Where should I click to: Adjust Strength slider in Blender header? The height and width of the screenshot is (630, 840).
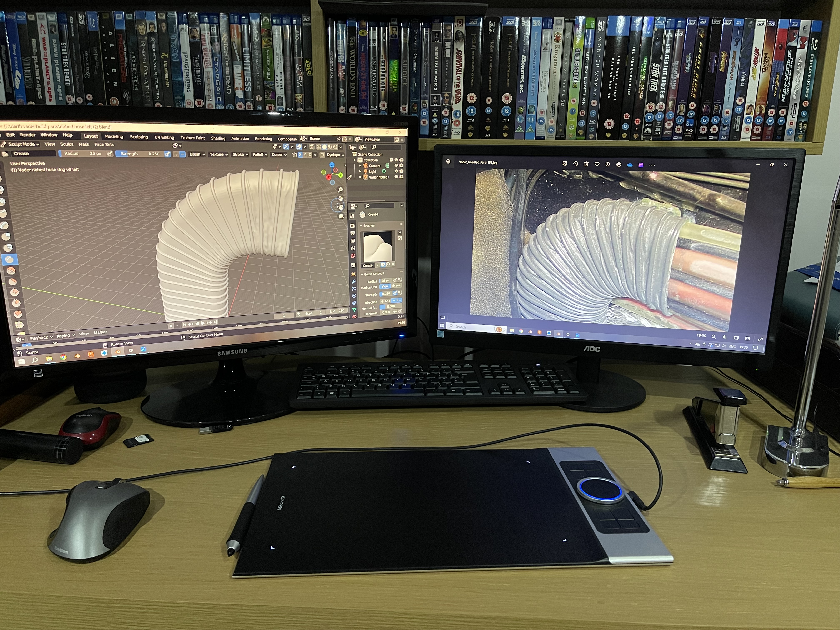pos(139,154)
